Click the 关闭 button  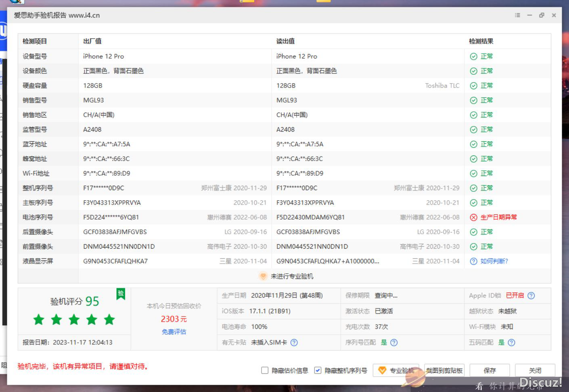pyautogui.click(x=535, y=370)
